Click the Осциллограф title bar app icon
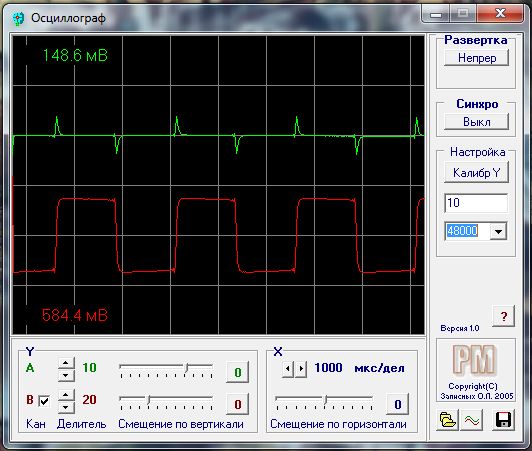Viewport: 532px width, 451px height. tap(18, 18)
